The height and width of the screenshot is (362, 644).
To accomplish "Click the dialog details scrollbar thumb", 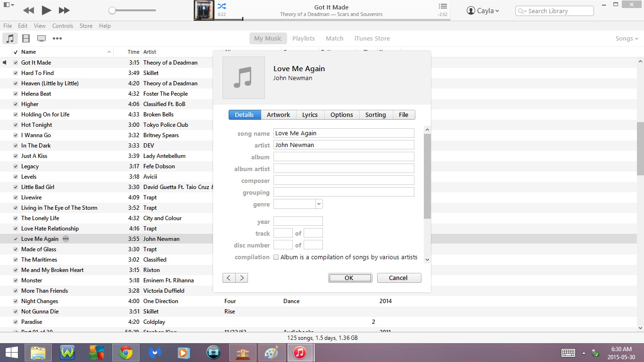I will pyautogui.click(x=427, y=176).
